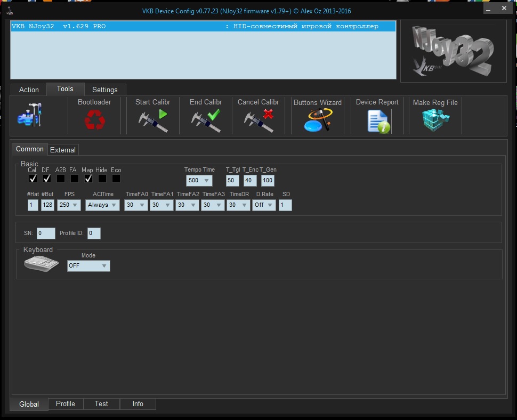Screen dimensions: 517x420
Task: Toggle the DF checkbox
Action: [47, 179]
